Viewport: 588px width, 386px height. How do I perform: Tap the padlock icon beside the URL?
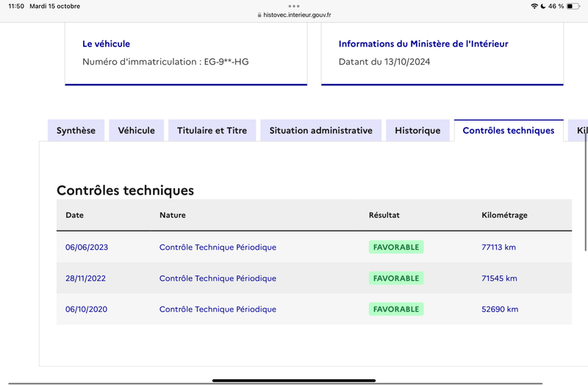point(259,15)
